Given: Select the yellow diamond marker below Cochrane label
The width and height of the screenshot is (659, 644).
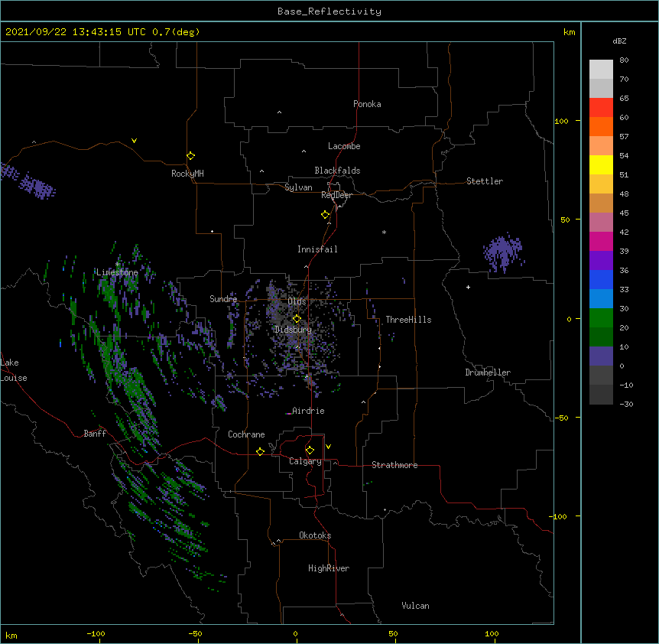Looking at the screenshot, I should pos(260,451).
